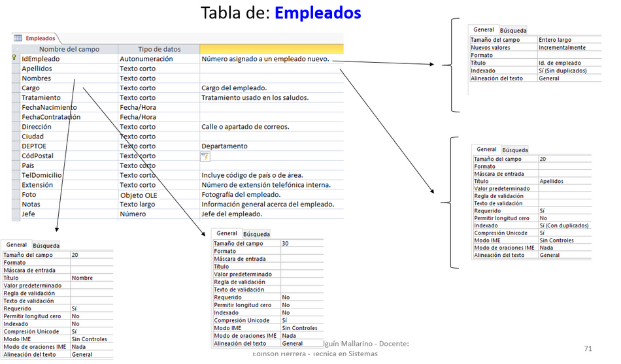Click the table icon on the Empleados tab
Screen dimensions: 621x364
[18, 39]
